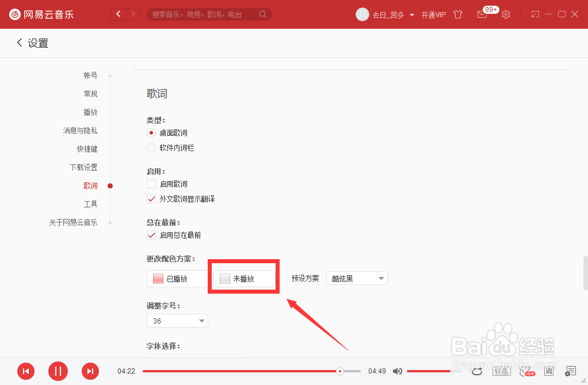The width and height of the screenshot is (588, 385).
Task: Open the playlist queue icon
Action: (570, 371)
